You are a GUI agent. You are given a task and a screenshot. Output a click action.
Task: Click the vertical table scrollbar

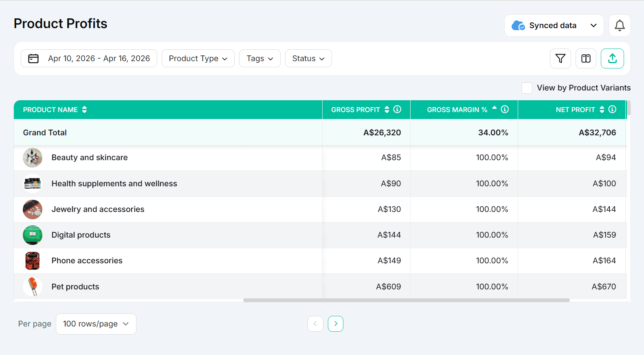click(629, 108)
